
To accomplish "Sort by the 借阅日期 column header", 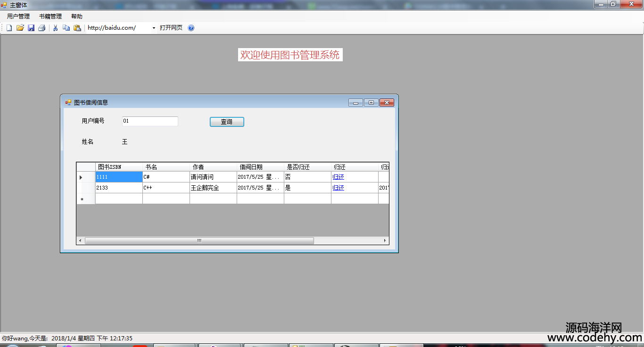I will coord(260,167).
